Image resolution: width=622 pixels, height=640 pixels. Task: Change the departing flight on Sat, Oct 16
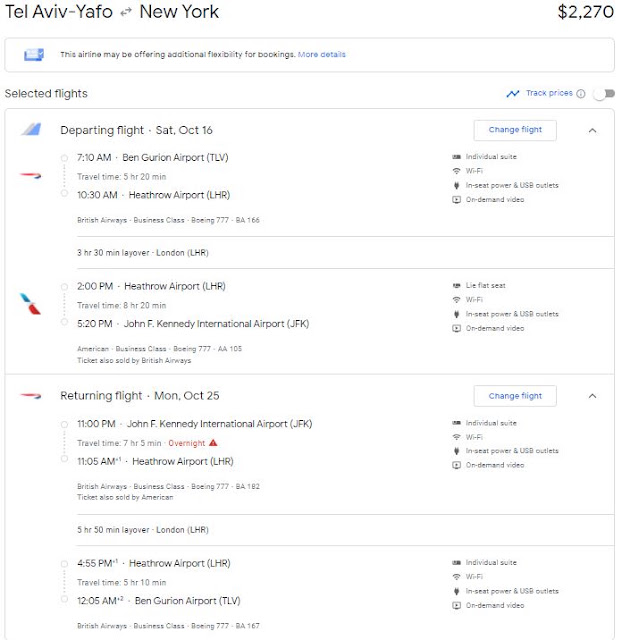coord(515,130)
